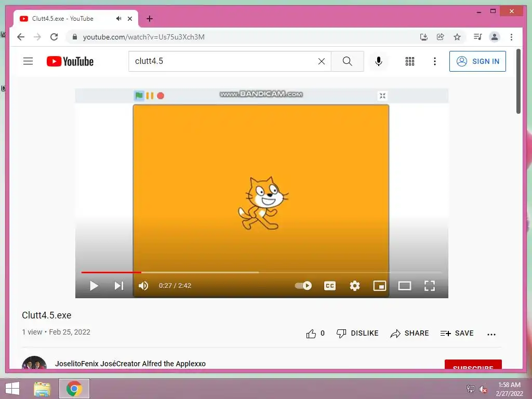The width and height of the screenshot is (532, 399).
Task: Open YouTube settings three-dot menu
Action: point(435,61)
